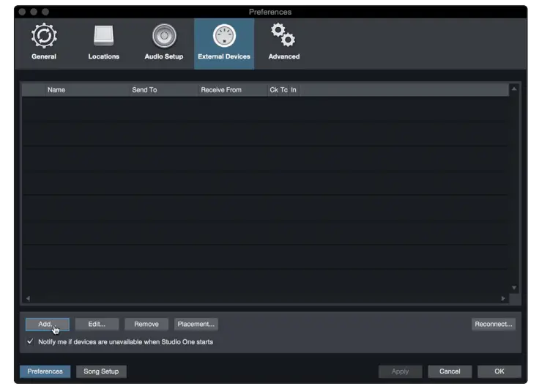This screenshot has width=539, height=392.
Task: Click the device list scroll up arrow
Action: [x=514, y=89]
